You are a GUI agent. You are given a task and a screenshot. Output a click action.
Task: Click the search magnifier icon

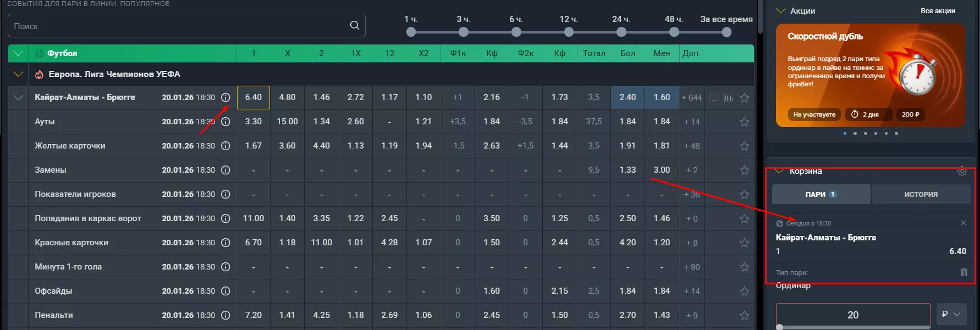[355, 25]
